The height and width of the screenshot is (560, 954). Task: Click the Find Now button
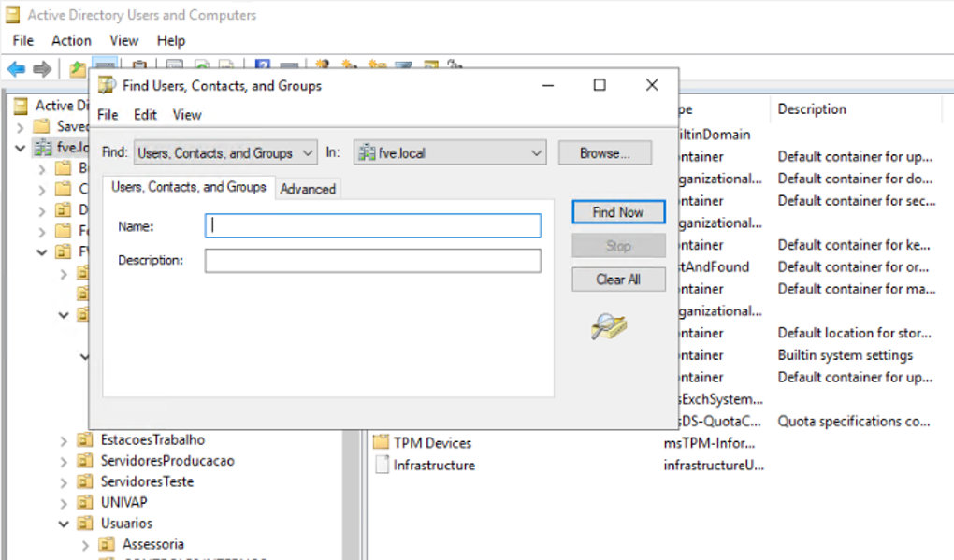618,212
